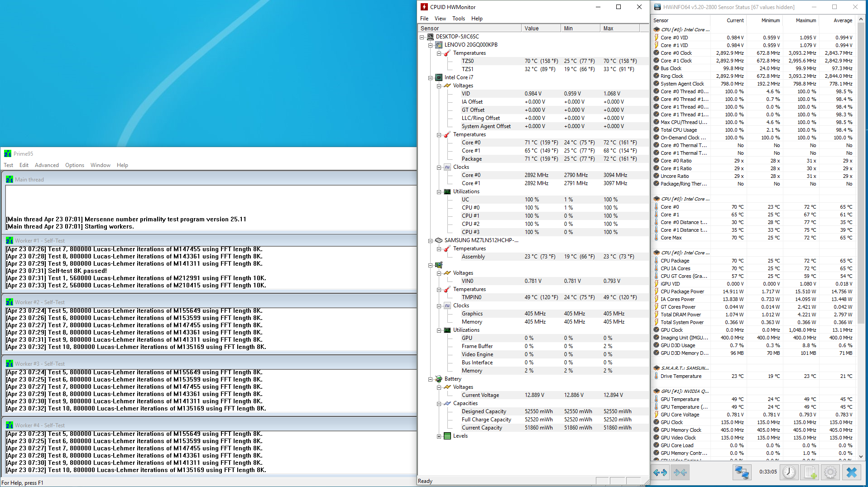Click the thermometer icon beside Drive Temperature
Viewport: 868px width, 487px height.
coord(657,376)
